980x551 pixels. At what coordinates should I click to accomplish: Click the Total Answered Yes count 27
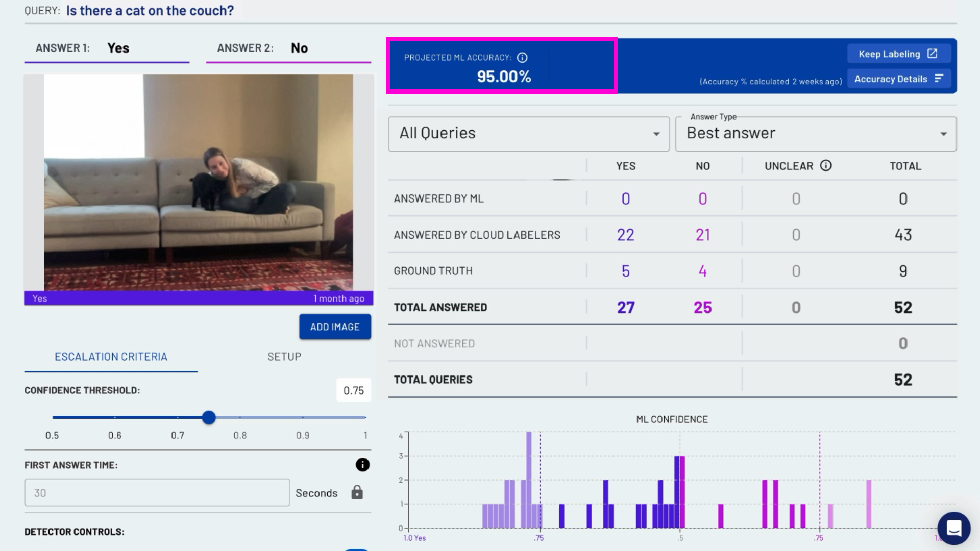tap(626, 307)
